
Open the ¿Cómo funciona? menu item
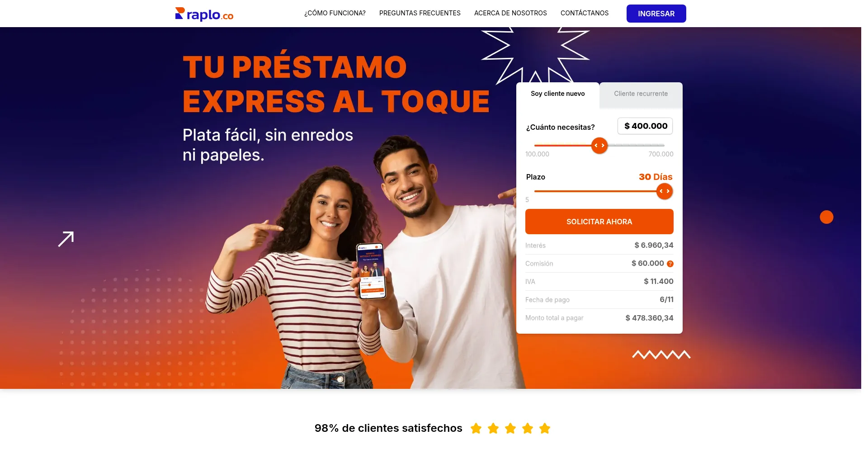coord(335,13)
